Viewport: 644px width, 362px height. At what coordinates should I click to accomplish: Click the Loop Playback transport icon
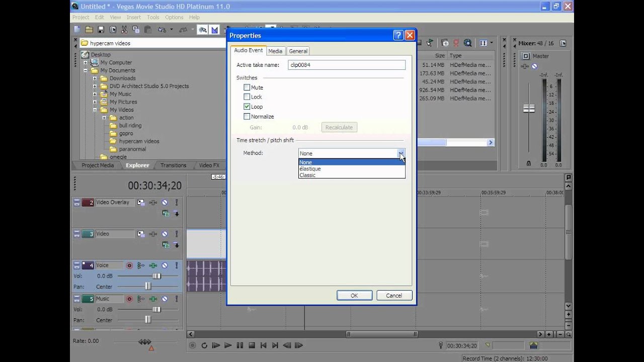coord(204,345)
